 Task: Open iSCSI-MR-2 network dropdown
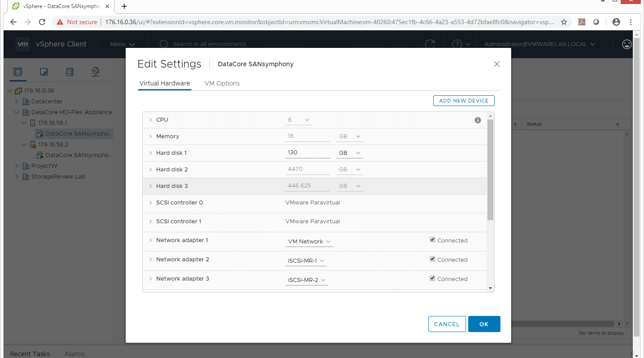(x=307, y=280)
